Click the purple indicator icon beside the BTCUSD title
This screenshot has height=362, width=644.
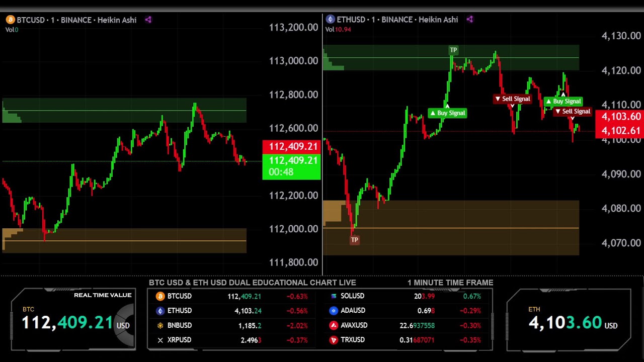pyautogui.click(x=148, y=20)
